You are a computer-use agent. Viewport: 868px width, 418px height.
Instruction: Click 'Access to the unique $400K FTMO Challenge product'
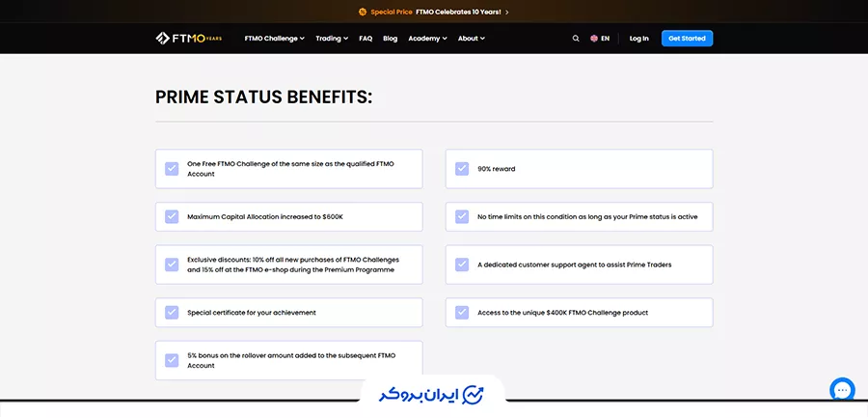pos(563,313)
